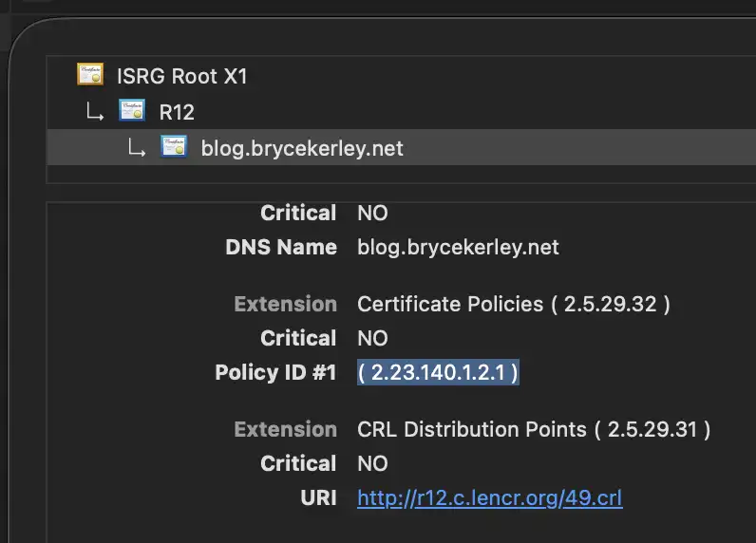Click the branch arrow before blog.brycekerley.net

tap(136, 148)
